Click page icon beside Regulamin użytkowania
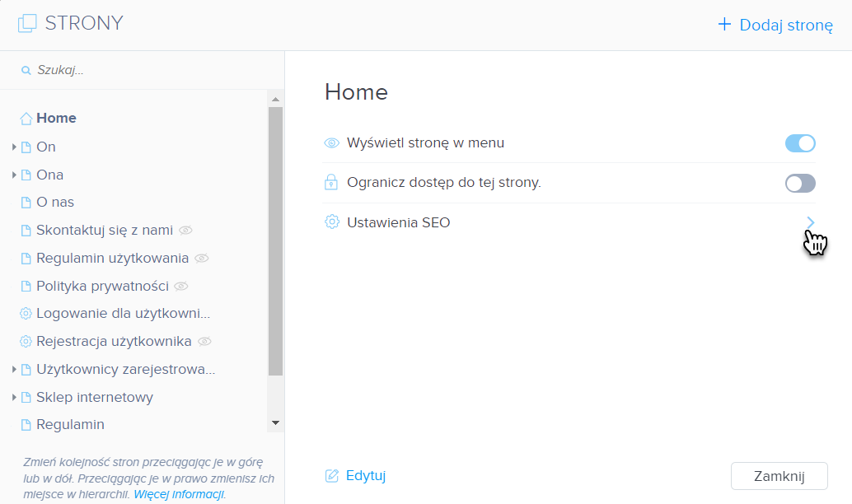The height and width of the screenshot is (504, 852). tap(26, 259)
